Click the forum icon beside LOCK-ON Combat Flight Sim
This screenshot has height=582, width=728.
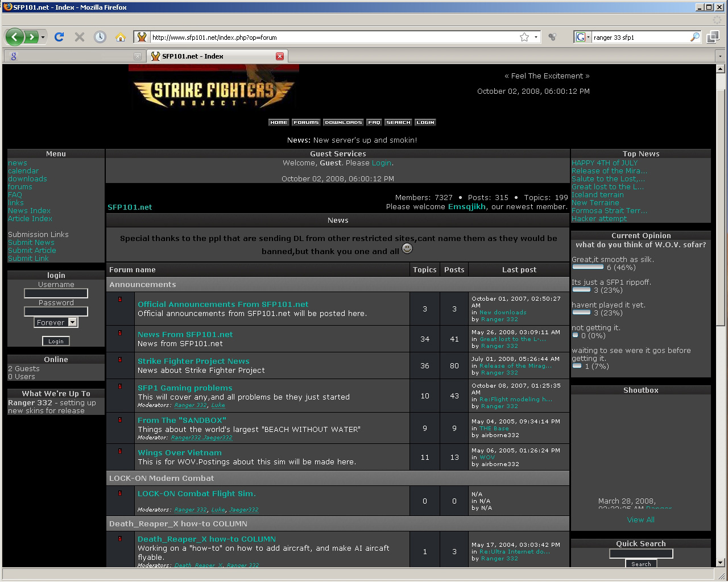120,493
